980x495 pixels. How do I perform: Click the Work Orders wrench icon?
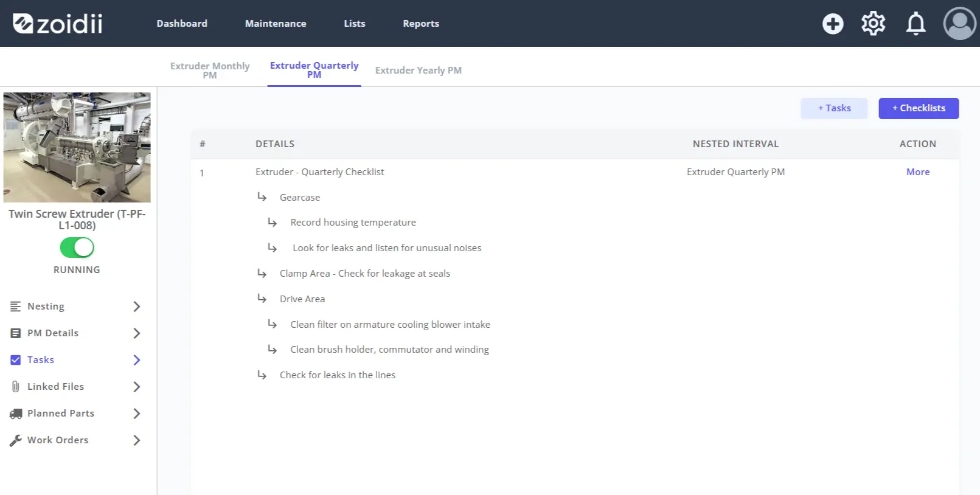16,440
